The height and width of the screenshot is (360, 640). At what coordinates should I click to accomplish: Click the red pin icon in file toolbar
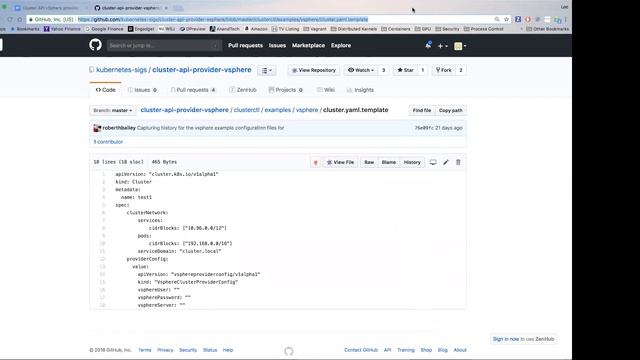[x=316, y=162]
